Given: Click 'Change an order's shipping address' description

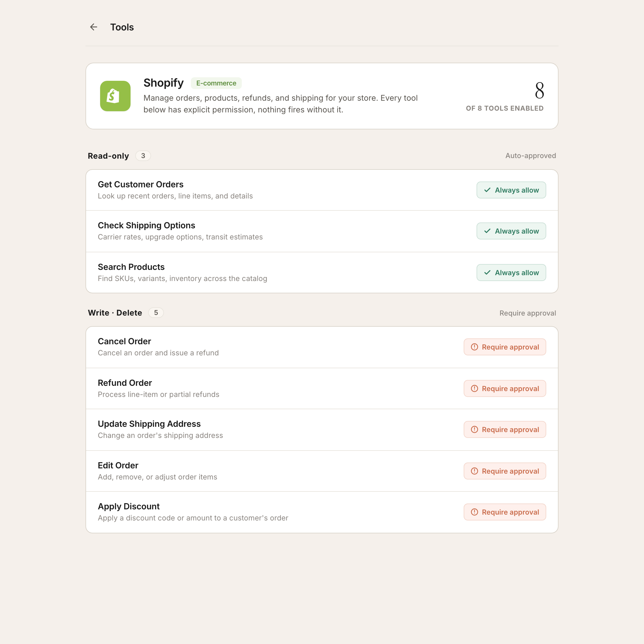Looking at the screenshot, I should coord(160,436).
